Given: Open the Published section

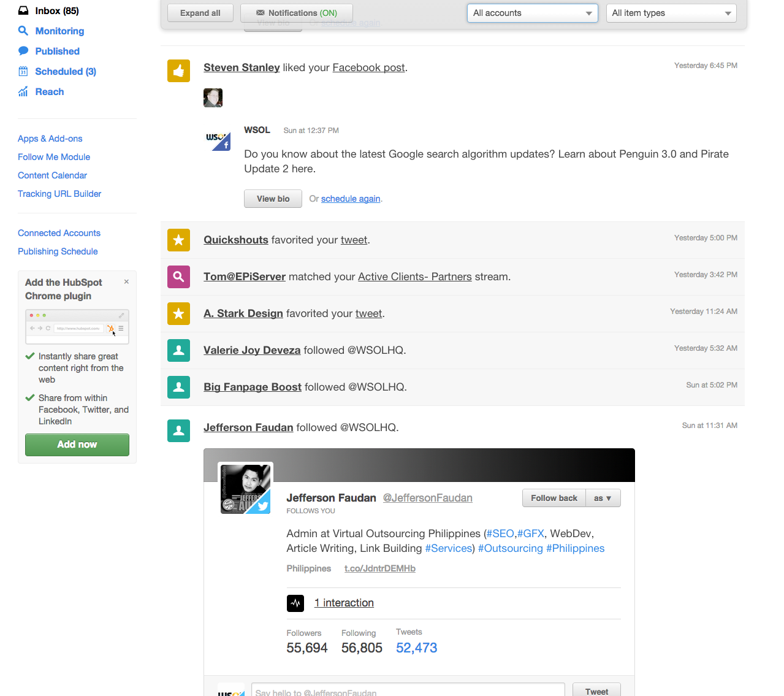Looking at the screenshot, I should (57, 51).
